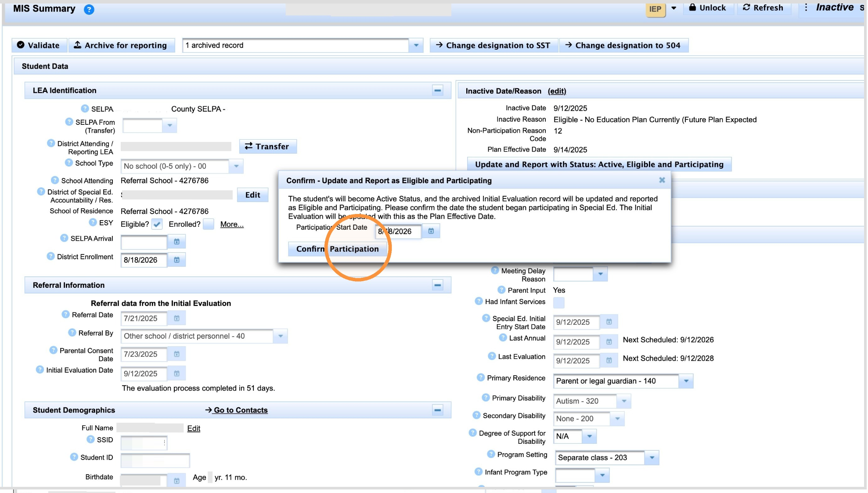Collapse the LEA Identification section
Viewport: 868px width, 493px height.
(x=437, y=91)
